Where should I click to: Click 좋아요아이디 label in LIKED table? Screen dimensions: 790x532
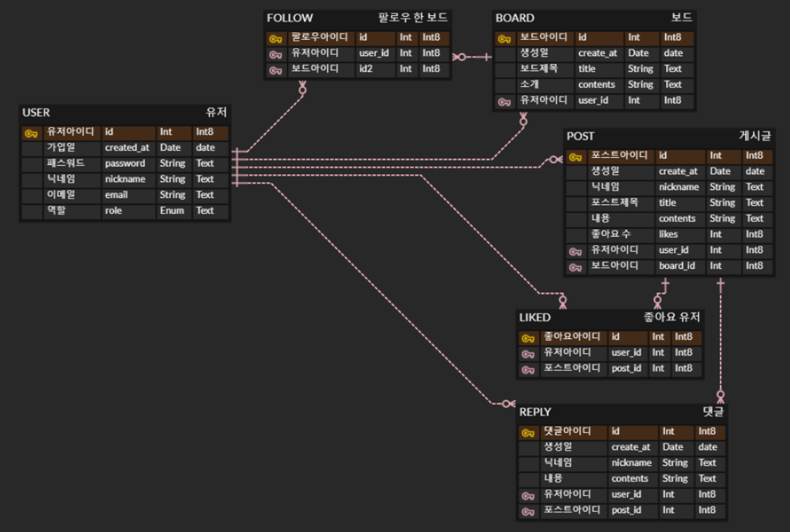tap(572, 337)
